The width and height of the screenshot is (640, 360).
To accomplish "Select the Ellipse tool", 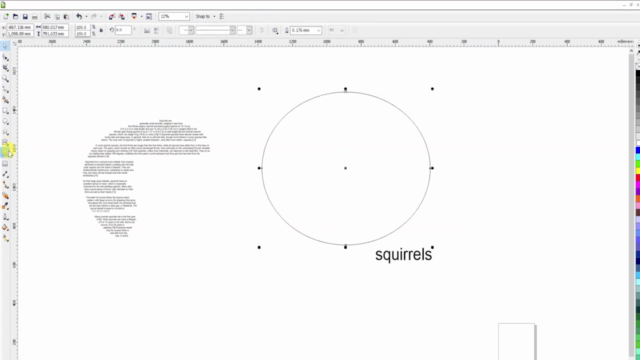I will point(5,121).
